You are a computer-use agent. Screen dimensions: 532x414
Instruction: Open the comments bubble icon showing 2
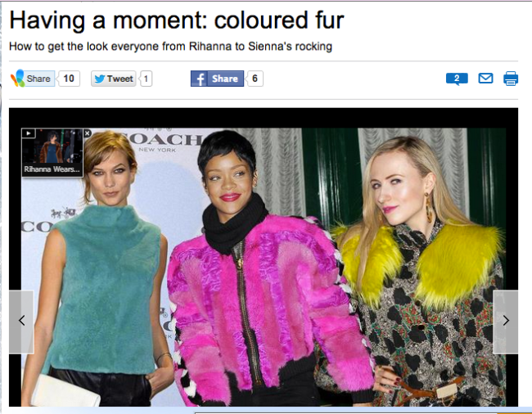457,79
